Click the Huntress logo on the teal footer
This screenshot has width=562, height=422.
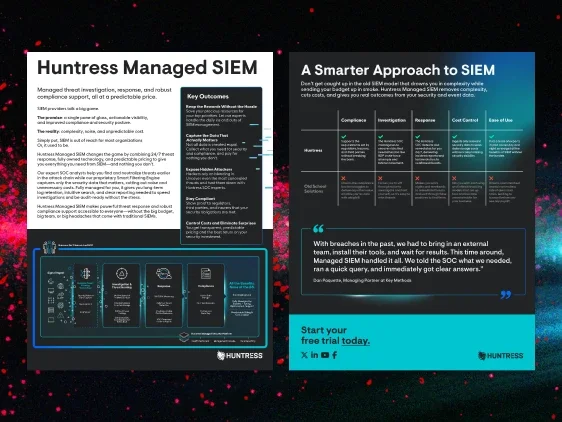[x=500, y=356]
